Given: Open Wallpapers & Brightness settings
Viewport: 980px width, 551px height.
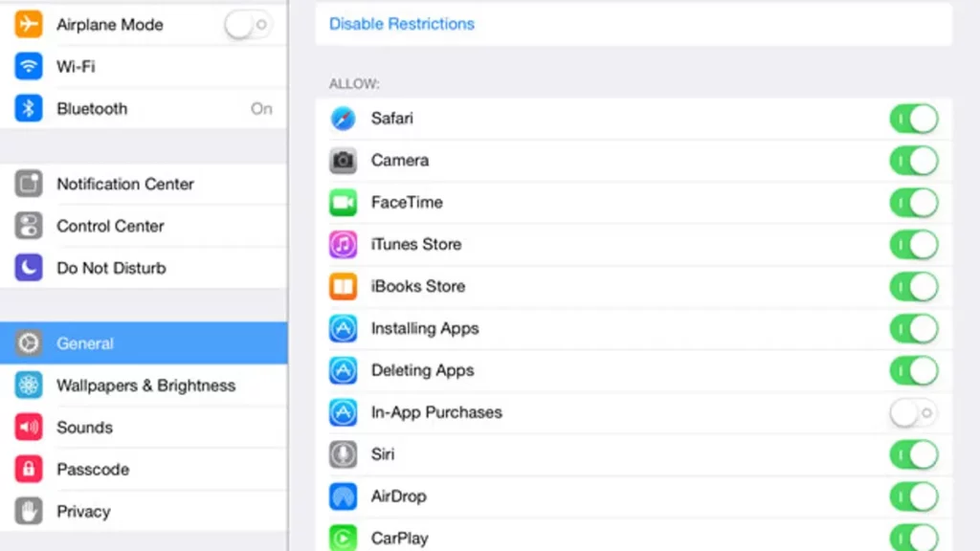Looking at the screenshot, I should pos(144,385).
